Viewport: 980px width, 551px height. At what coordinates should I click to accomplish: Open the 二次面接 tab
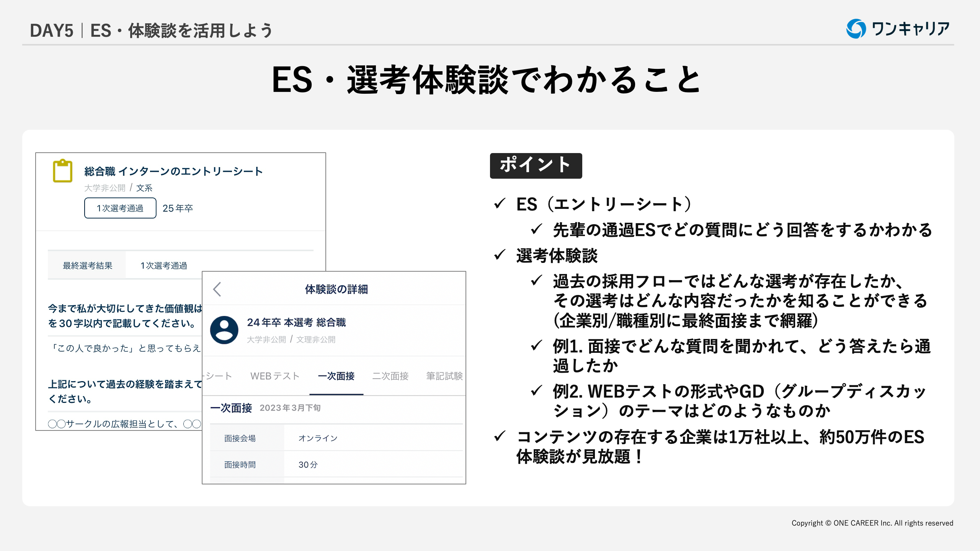pyautogui.click(x=390, y=376)
